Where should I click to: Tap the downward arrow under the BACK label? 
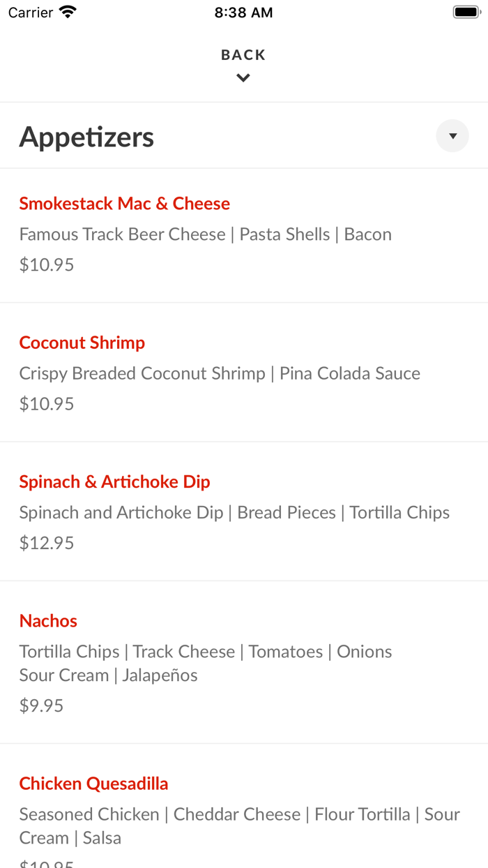tap(243, 77)
